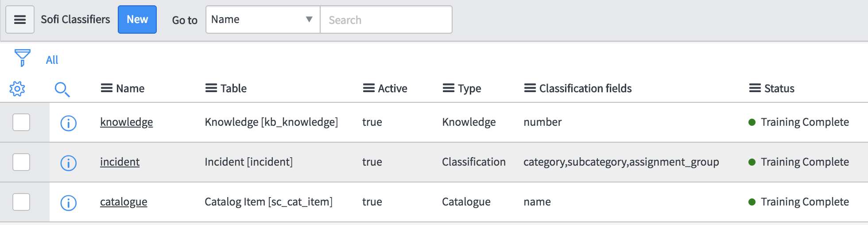Screen dimensions: 868x225
Task: Open the Classification fields column menu
Action: (x=530, y=88)
